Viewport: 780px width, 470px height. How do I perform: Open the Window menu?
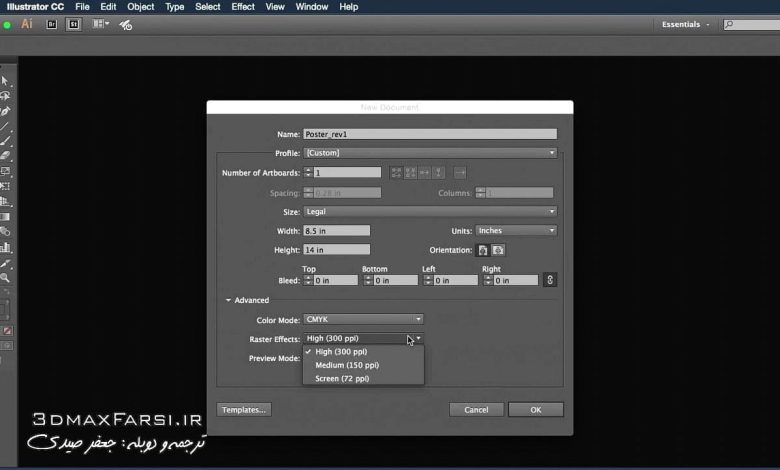click(x=312, y=7)
